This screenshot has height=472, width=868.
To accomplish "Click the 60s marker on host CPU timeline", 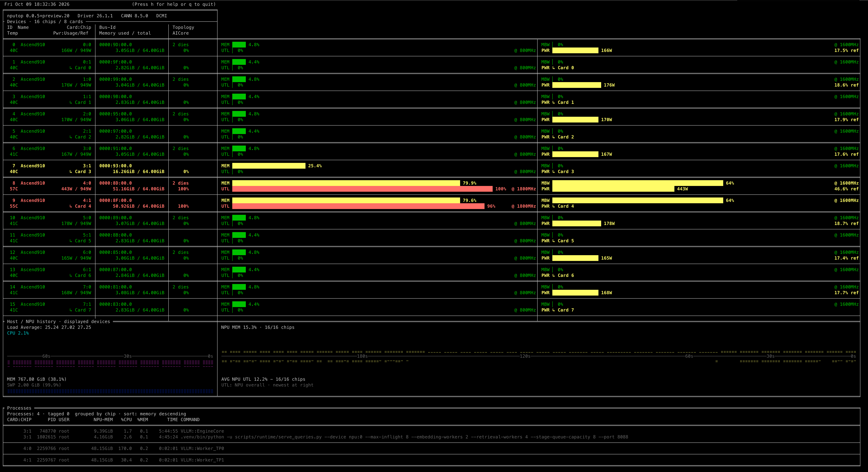I will coord(46,356).
